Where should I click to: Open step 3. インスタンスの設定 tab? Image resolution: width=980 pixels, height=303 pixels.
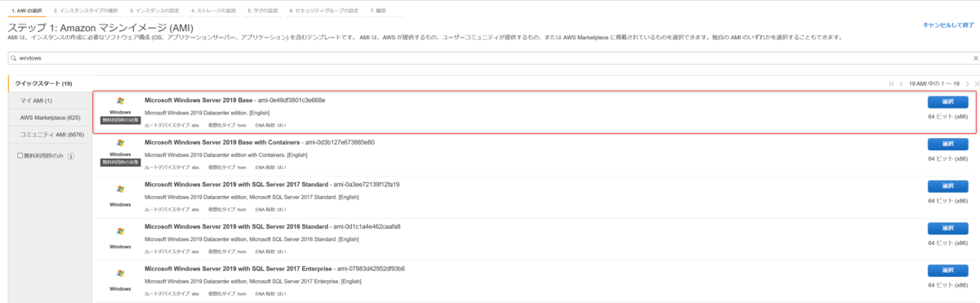[154, 11]
